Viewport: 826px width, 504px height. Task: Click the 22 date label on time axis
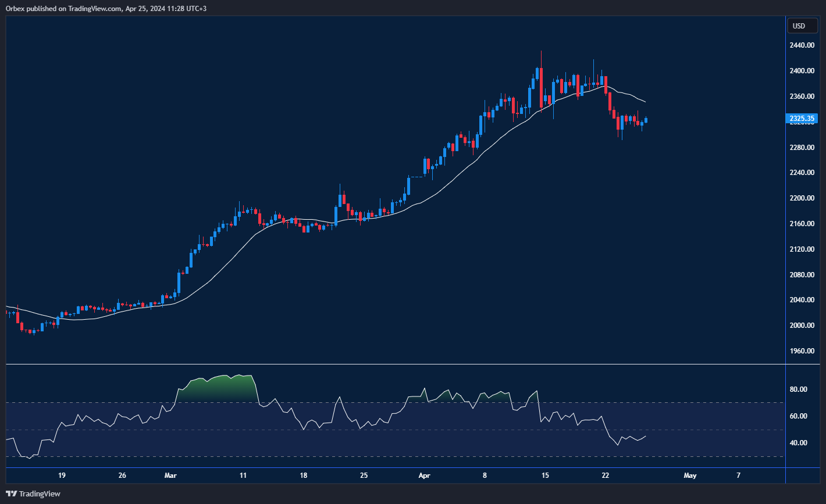coord(606,476)
